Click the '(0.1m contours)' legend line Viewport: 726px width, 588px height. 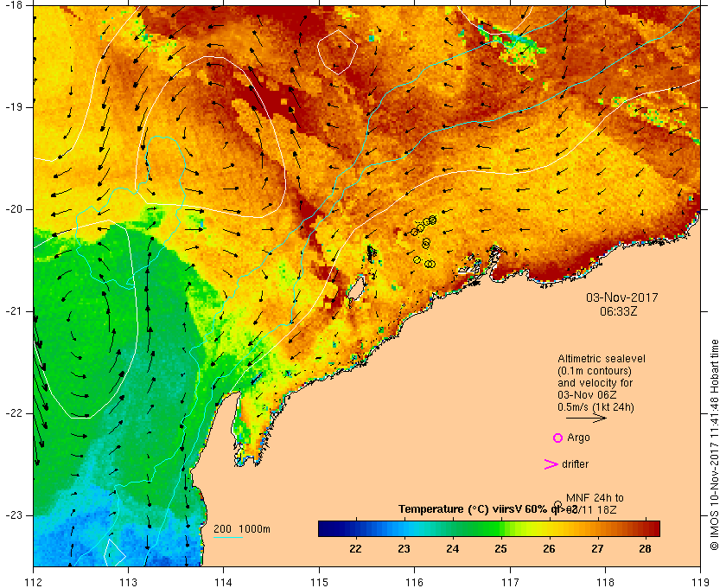(595, 371)
